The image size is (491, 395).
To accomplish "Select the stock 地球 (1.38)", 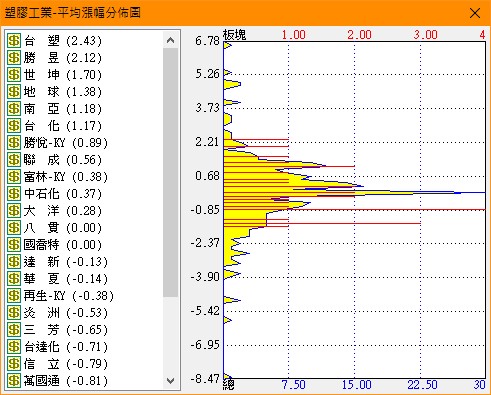I will tap(63, 92).
